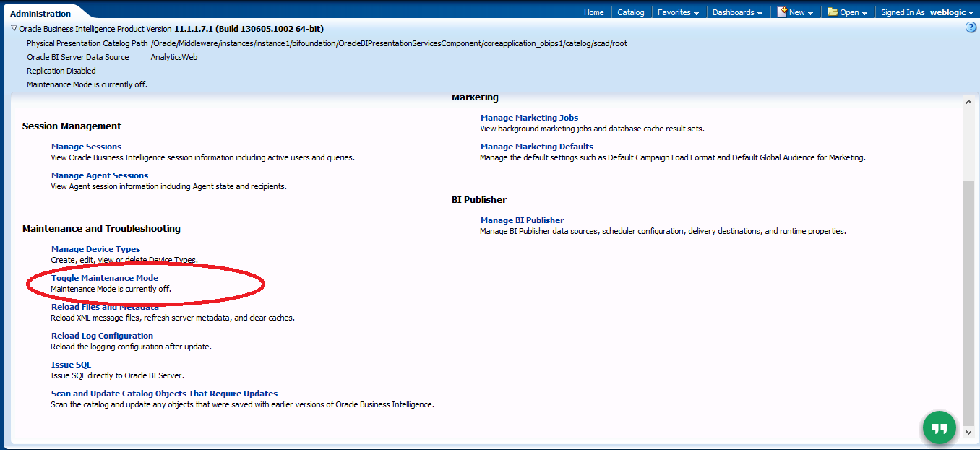The height and width of the screenshot is (452, 980).
Task: Open the Favorites dropdown
Action: (678, 12)
